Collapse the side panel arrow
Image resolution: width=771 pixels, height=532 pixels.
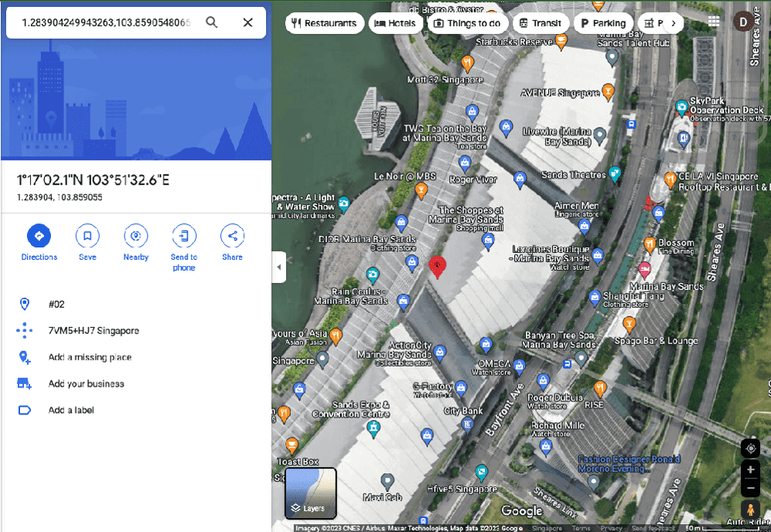[278, 267]
